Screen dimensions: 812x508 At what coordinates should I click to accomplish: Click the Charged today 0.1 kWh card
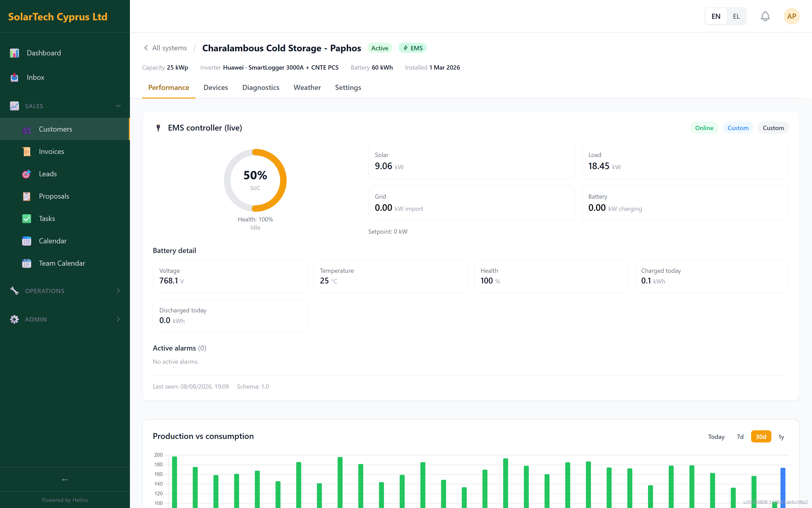pos(712,276)
